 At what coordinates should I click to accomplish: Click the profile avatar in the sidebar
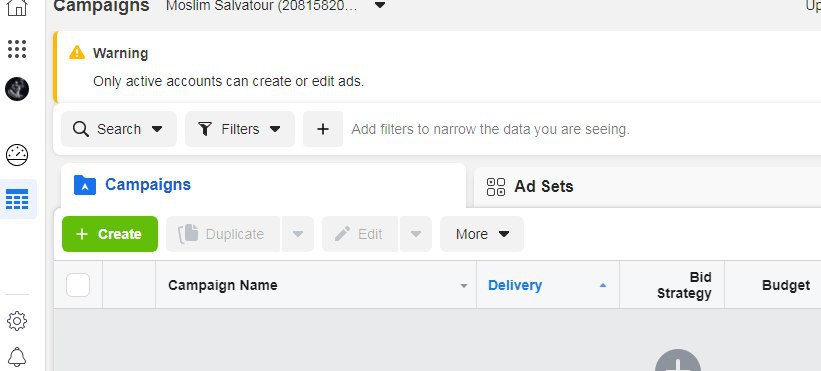[x=17, y=89]
